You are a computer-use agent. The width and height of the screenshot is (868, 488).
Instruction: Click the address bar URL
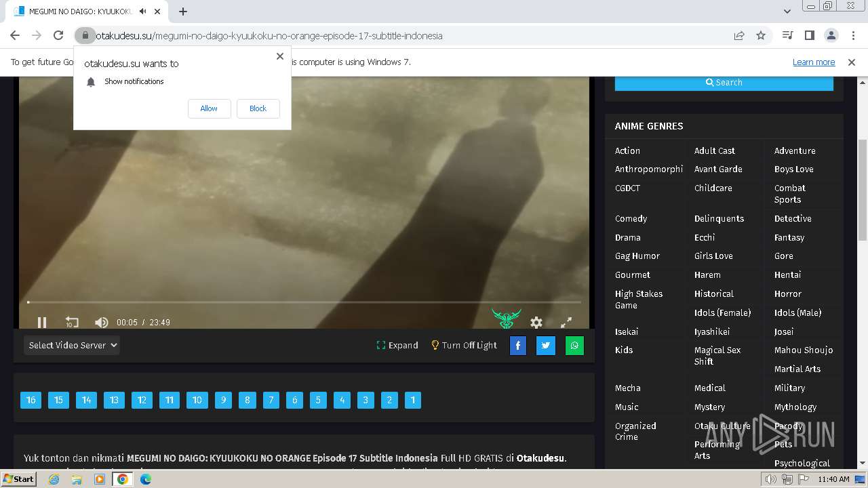click(268, 35)
